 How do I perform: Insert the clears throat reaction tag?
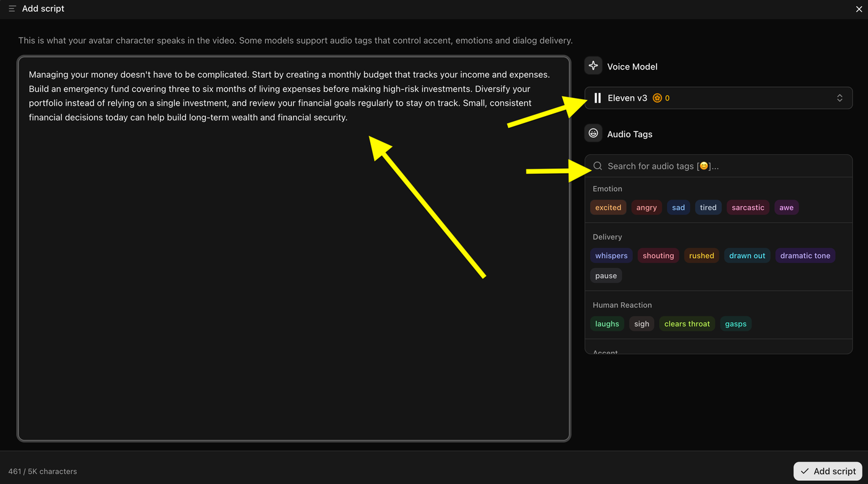coord(687,324)
